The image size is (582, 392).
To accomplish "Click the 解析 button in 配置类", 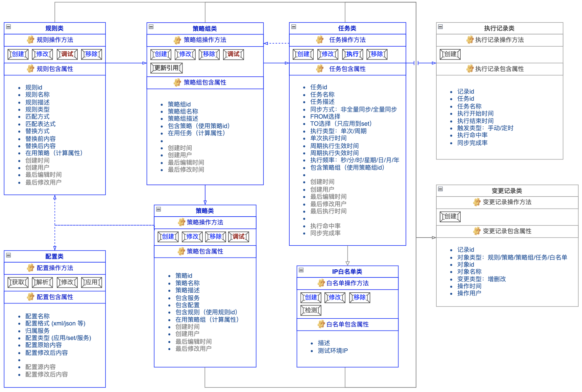I will click(42, 282).
